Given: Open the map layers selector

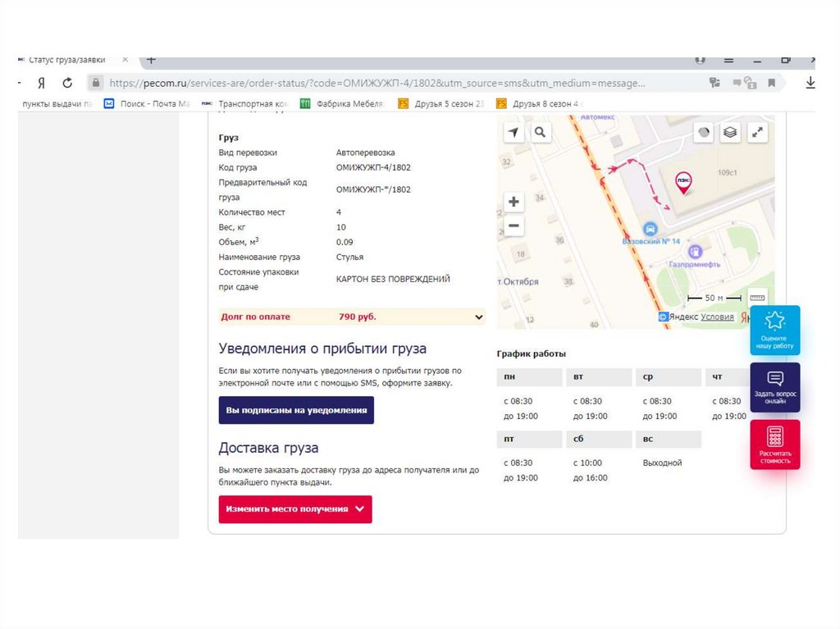Looking at the screenshot, I should pyautogui.click(x=730, y=132).
